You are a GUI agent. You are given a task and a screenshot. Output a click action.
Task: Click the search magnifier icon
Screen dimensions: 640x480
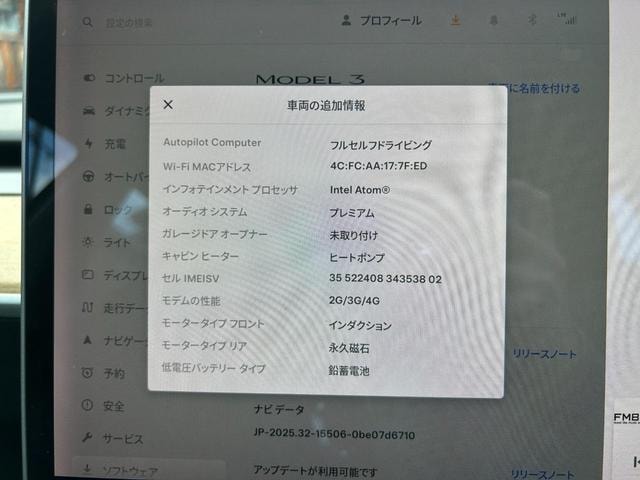pos(87,22)
